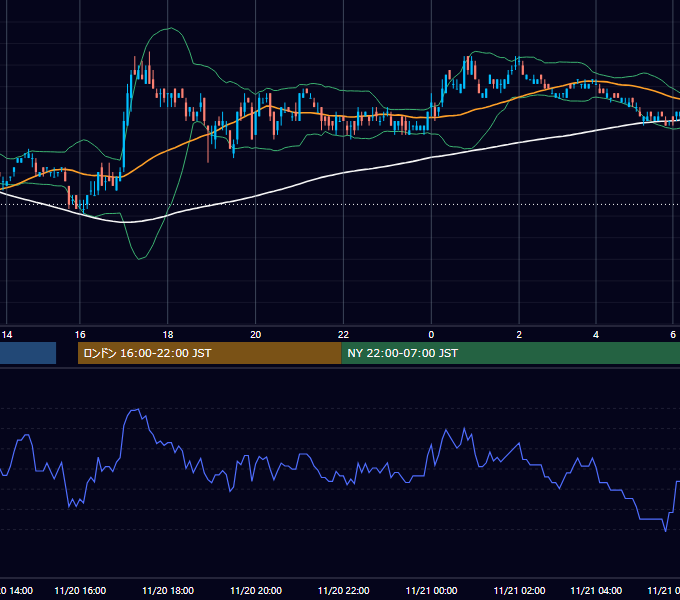Screen dimensions: 680x600
Task: Click the 4 hour label on the price chart axis
Action: pos(596,335)
